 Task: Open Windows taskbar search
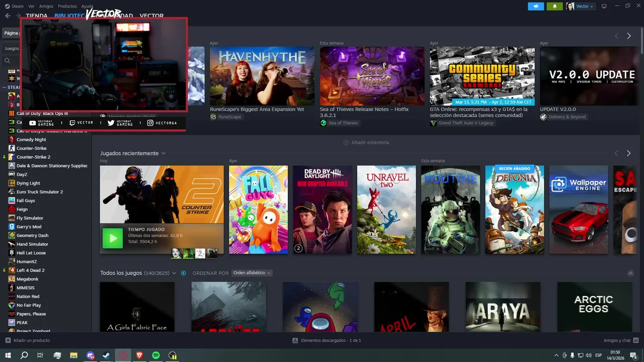[24, 355]
